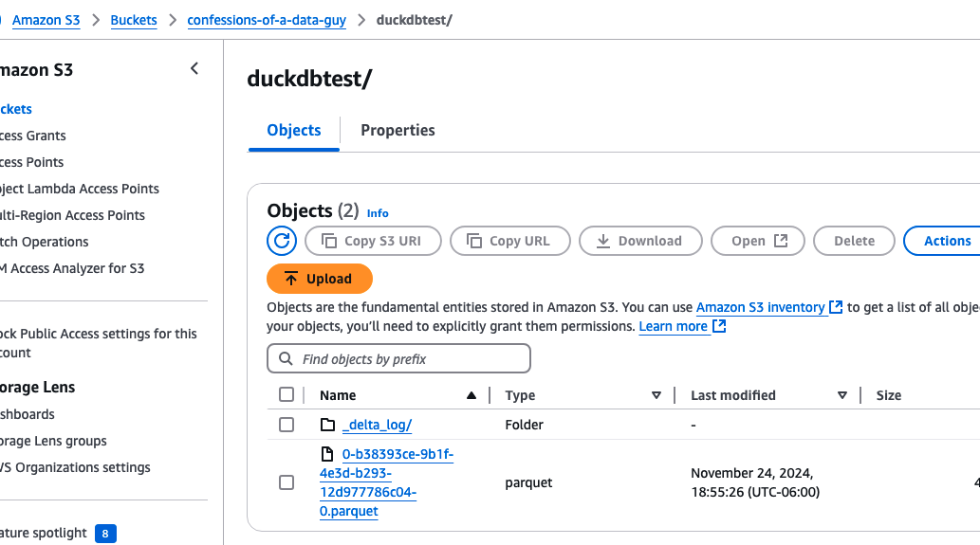Go to Amazon S3 breadcrumb link

[46, 20]
